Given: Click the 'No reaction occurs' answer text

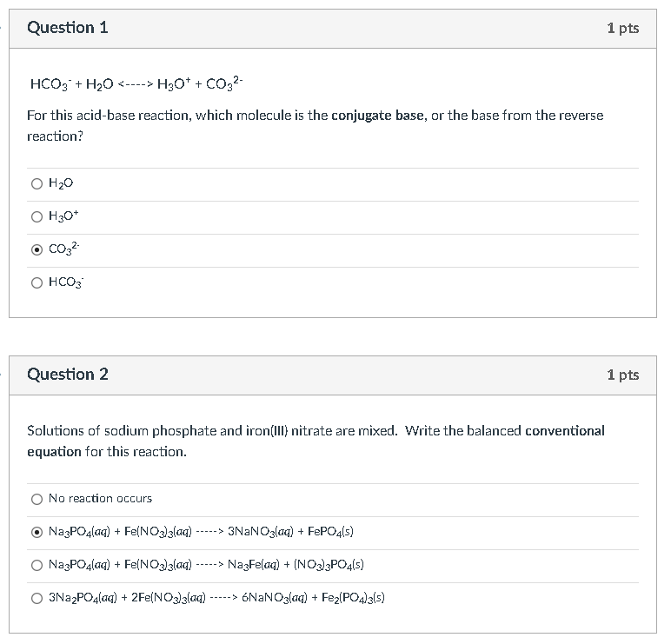Looking at the screenshot, I should [100, 499].
